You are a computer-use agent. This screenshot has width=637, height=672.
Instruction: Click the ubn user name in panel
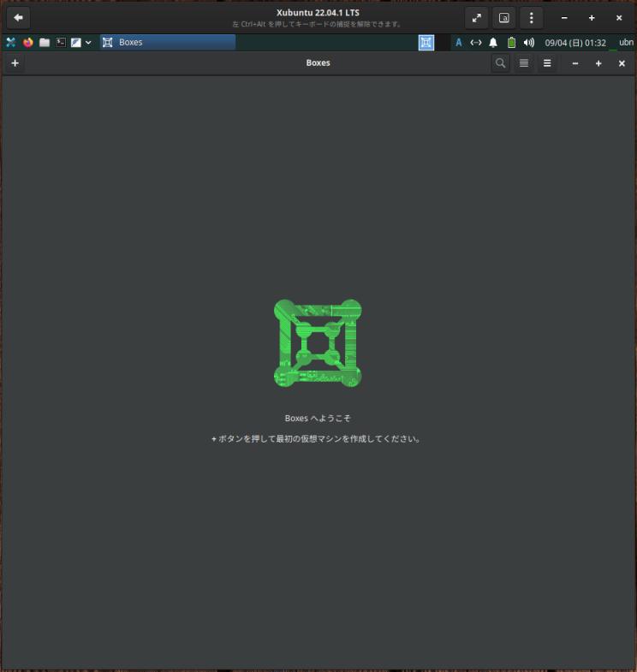click(x=626, y=43)
